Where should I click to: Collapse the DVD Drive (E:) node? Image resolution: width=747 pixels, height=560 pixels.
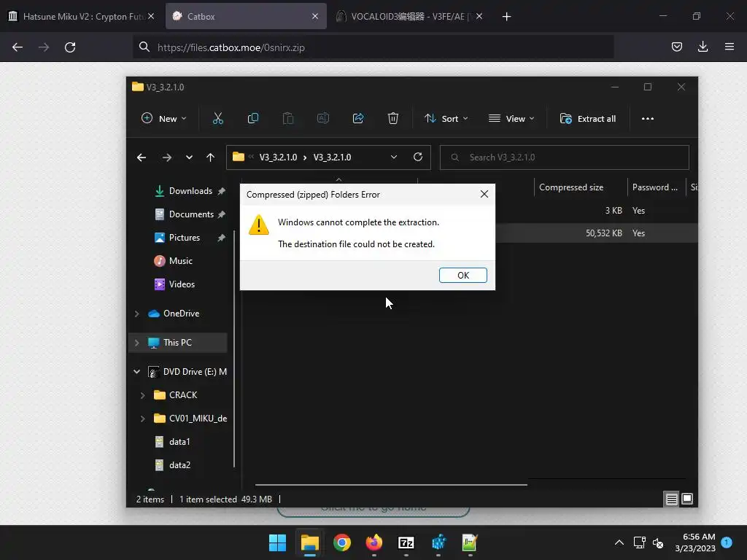pyautogui.click(x=136, y=371)
